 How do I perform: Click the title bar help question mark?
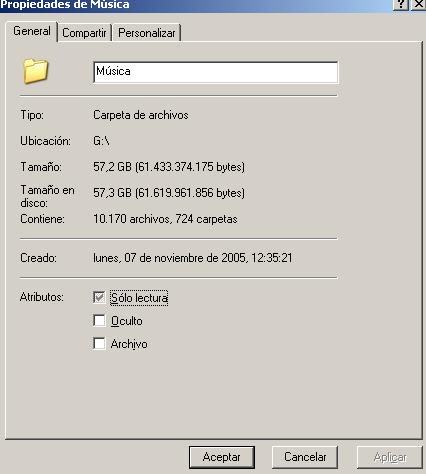(401, 4)
